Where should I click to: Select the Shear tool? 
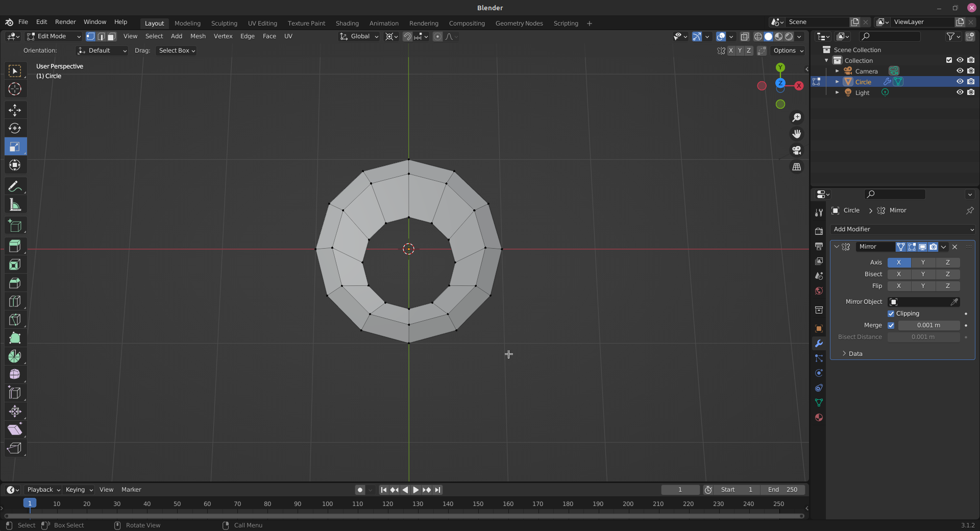coord(15,430)
